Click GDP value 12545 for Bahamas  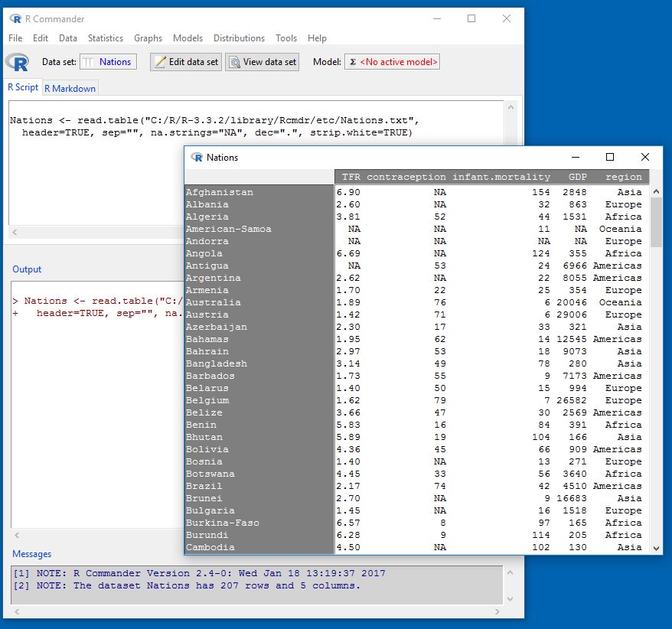[x=572, y=339]
